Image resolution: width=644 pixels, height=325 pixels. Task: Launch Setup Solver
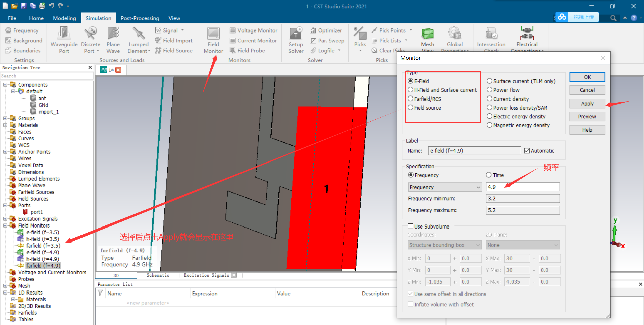point(296,40)
